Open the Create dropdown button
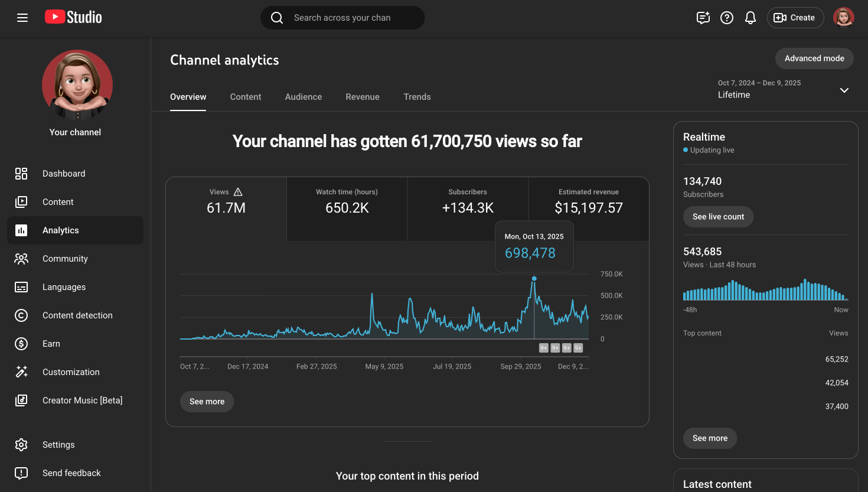 click(x=795, y=18)
